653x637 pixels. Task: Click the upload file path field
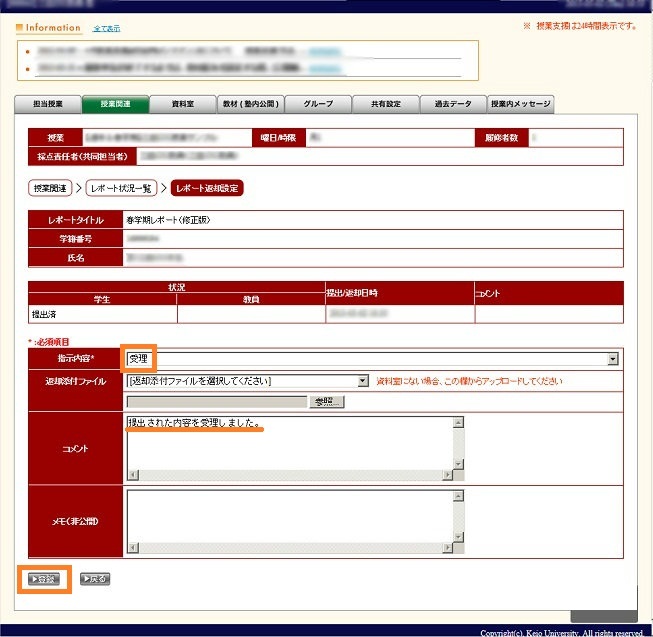pyautogui.click(x=216, y=401)
